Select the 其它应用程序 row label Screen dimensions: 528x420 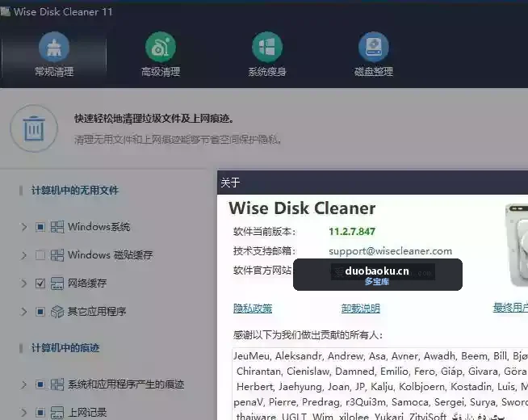point(97,312)
